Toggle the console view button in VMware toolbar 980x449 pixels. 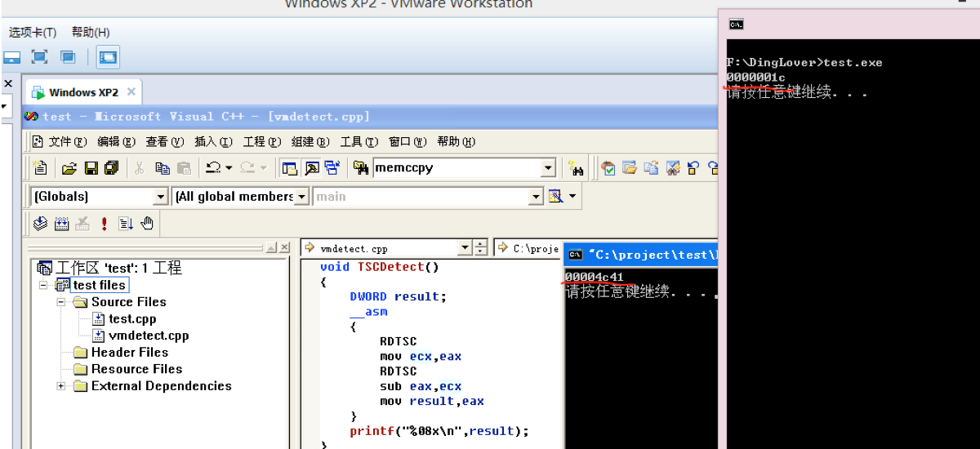point(108,57)
